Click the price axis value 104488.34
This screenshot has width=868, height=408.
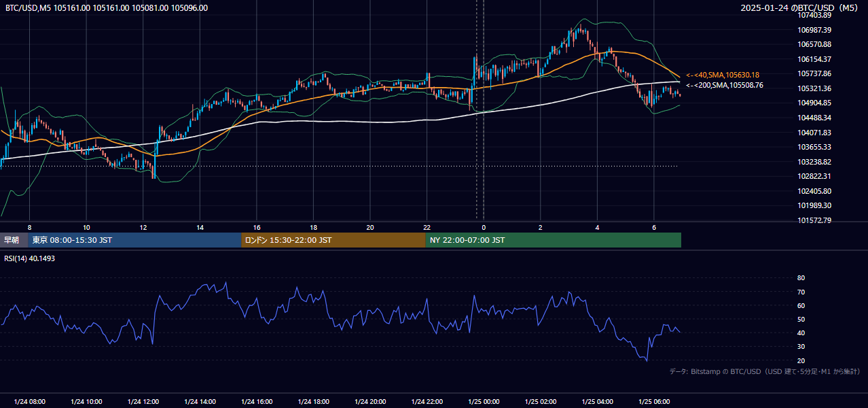[815, 118]
